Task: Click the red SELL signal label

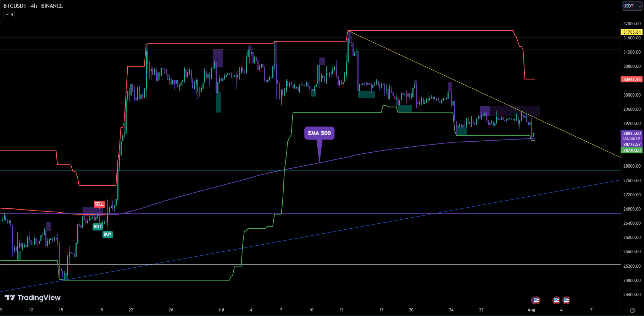Action: click(99, 204)
